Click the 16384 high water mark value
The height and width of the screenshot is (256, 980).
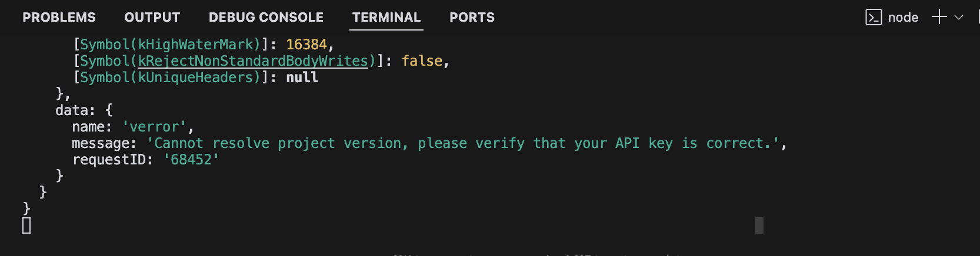tap(306, 45)
